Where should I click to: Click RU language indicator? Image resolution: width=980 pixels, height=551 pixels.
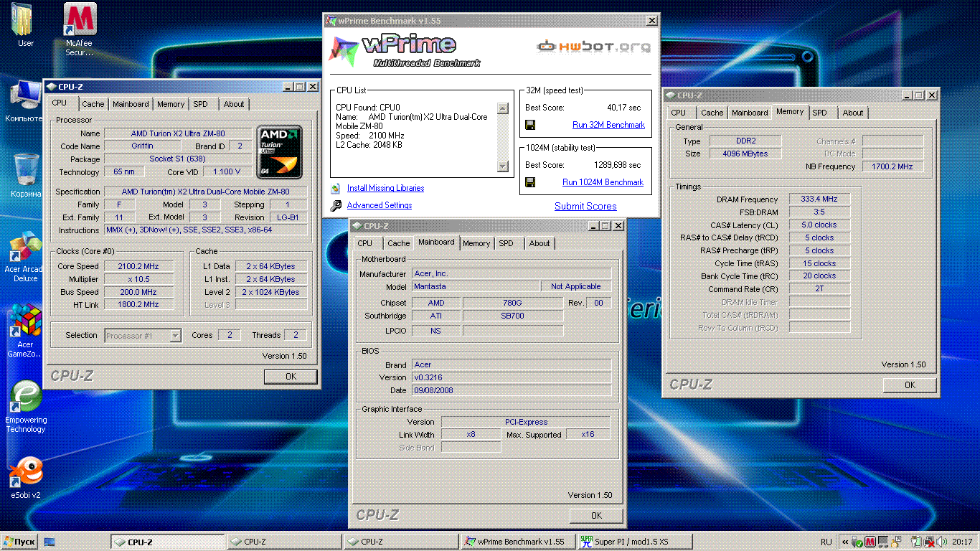(x=826, y=542)
